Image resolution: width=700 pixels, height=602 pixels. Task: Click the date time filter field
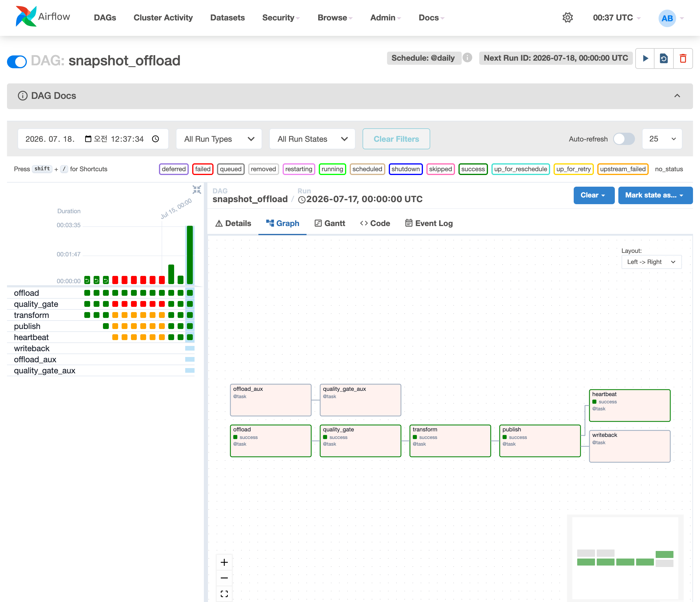click(x=93, y=139)
